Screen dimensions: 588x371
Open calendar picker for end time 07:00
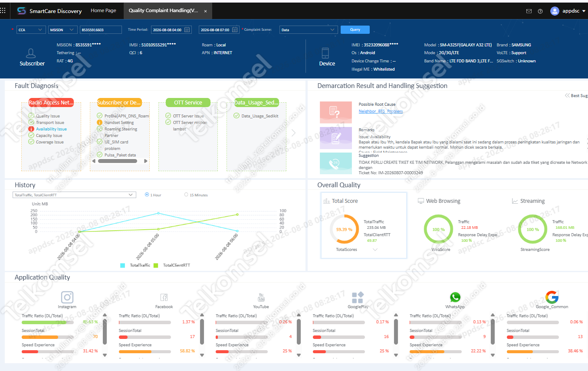(235, 29)
